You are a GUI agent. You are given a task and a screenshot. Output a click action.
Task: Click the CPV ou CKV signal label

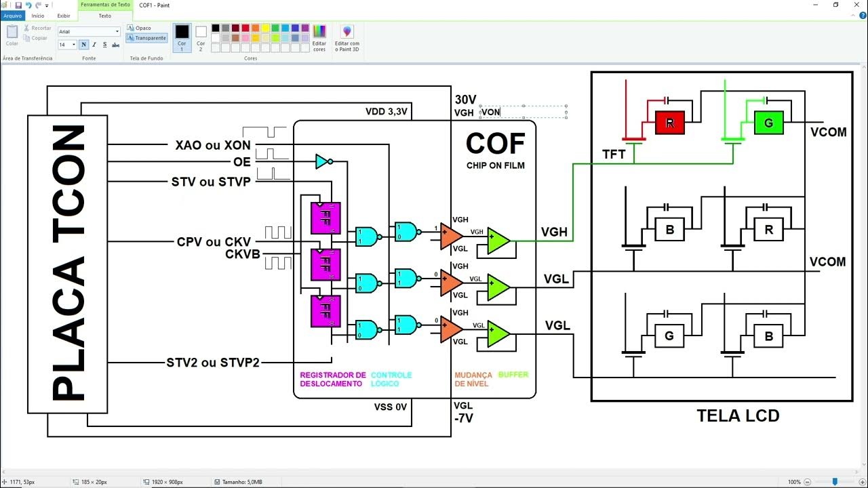pos(214,242)
